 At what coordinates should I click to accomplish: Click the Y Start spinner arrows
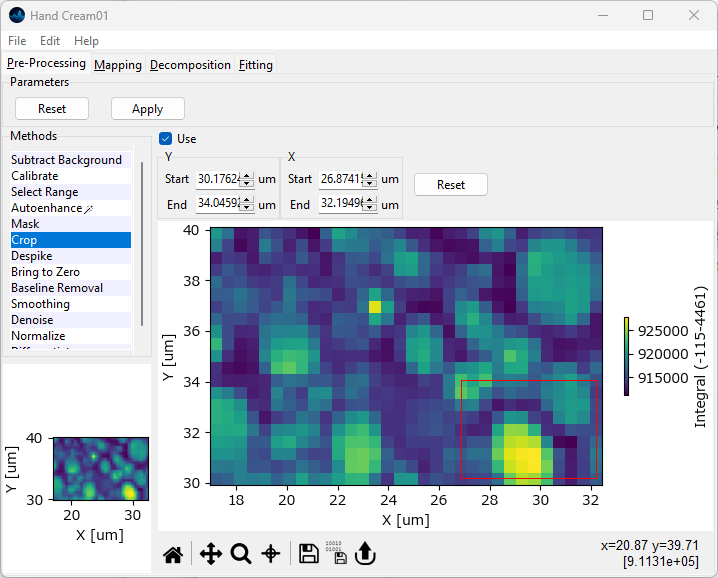[247, 180]
